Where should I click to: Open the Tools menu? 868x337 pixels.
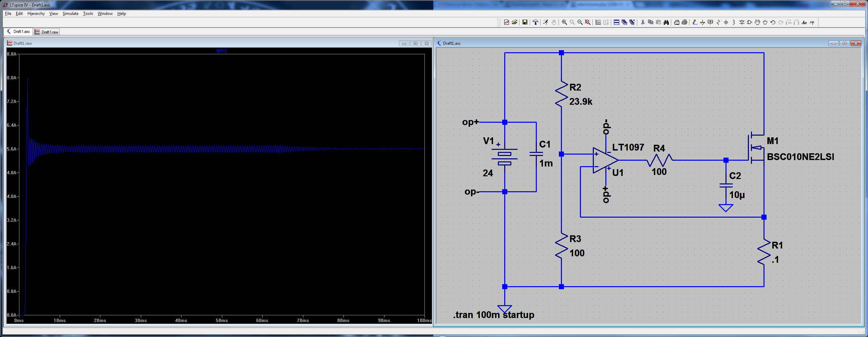(x=88, y=14)
